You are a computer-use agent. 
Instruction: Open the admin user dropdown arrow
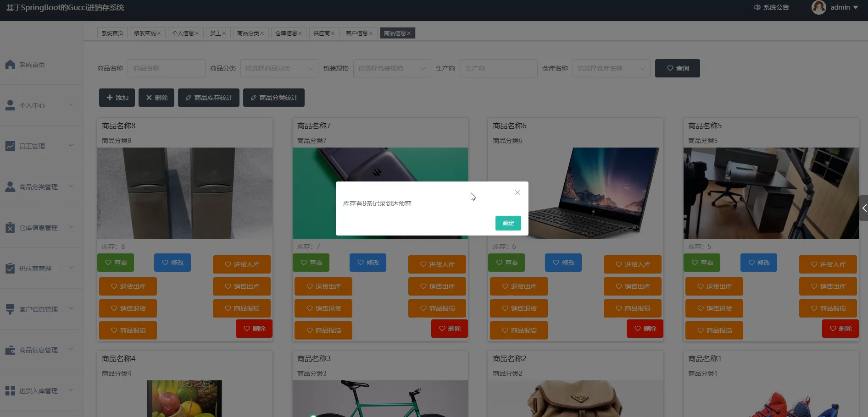coord(856,7)
